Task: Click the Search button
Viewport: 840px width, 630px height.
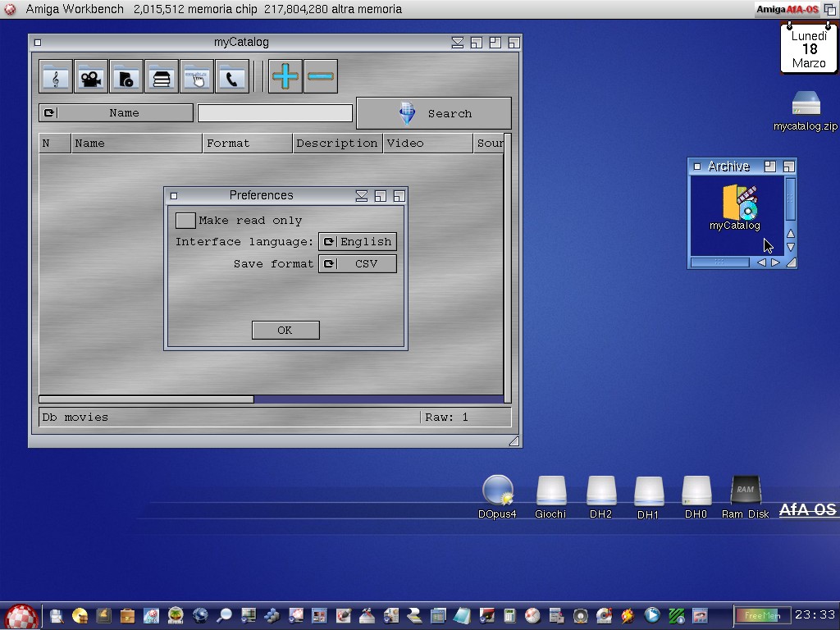Action: click(x=433, y=114)
